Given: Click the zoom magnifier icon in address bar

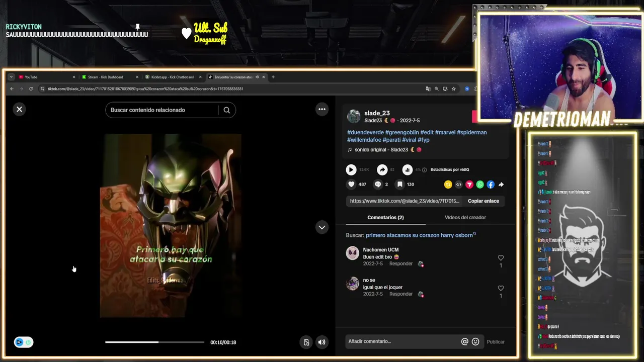Looking at the screenshot, I should (x=436, y=89).
